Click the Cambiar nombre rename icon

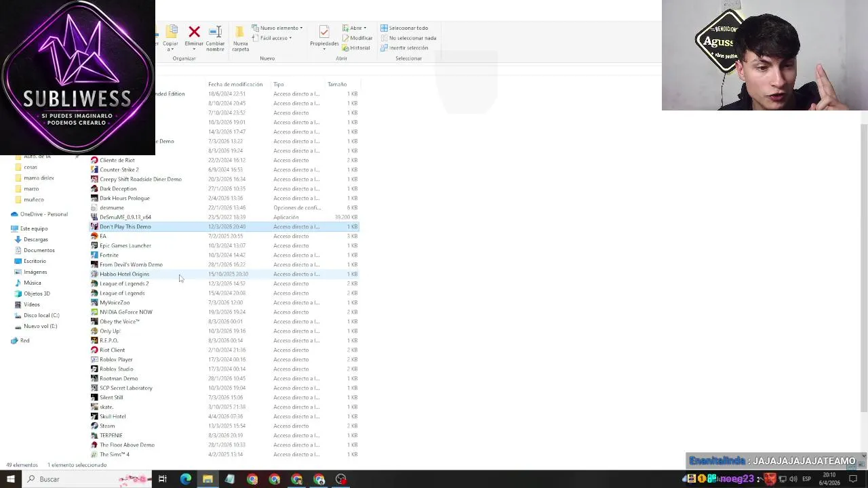tap(215, 32)
